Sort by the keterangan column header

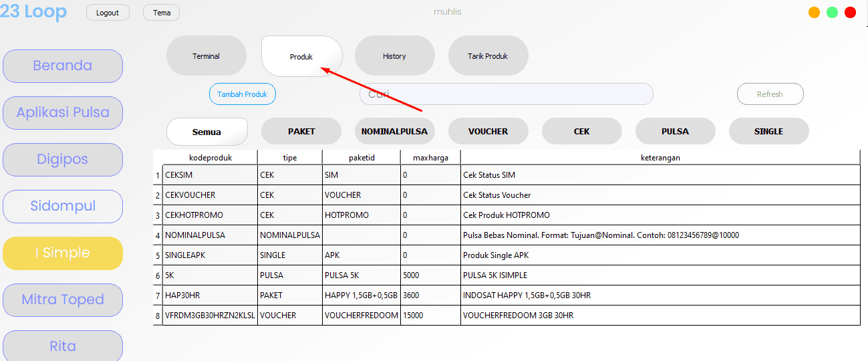(x=660, y=157)
